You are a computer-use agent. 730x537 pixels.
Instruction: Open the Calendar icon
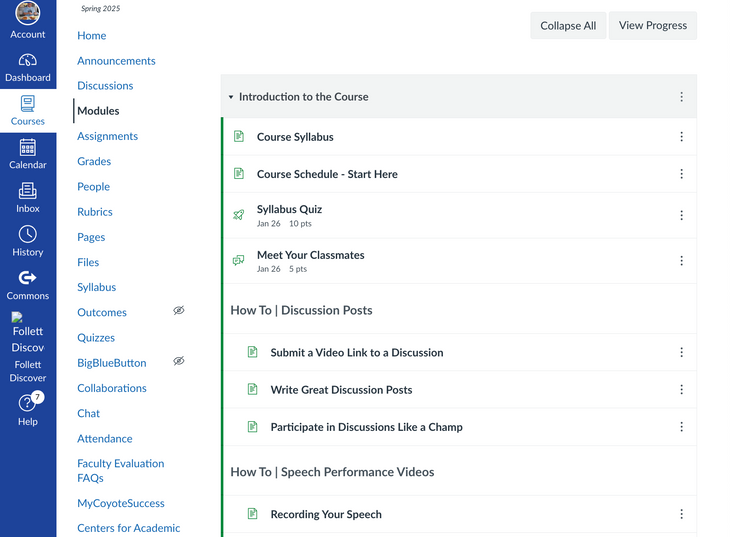pos(27,148)
